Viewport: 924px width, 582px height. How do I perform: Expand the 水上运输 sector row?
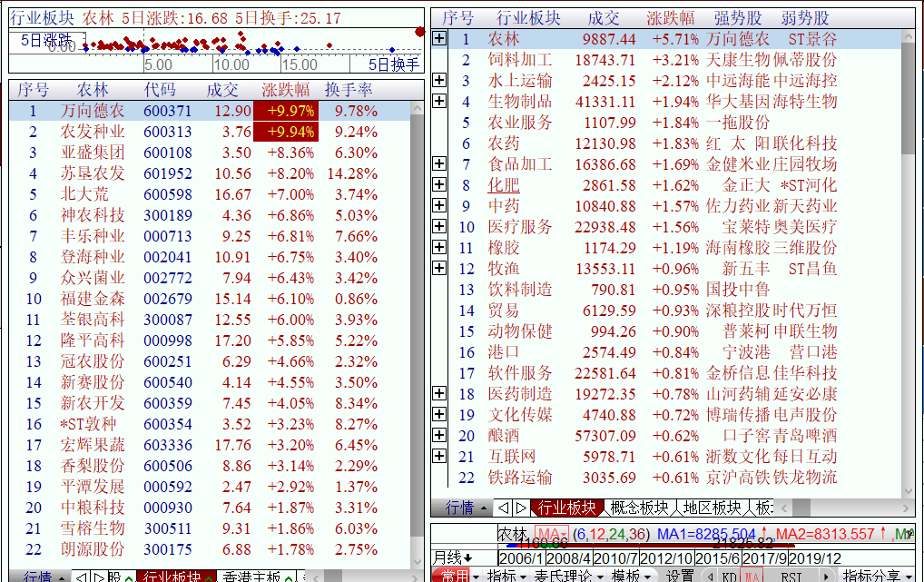439,80
